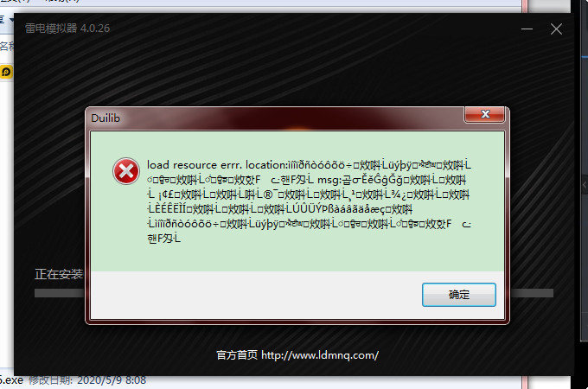This screenshot has width=588, height=389.
Task: Open the toolbar dropdown arrow behind installer
Action: (x=11, y=19)
